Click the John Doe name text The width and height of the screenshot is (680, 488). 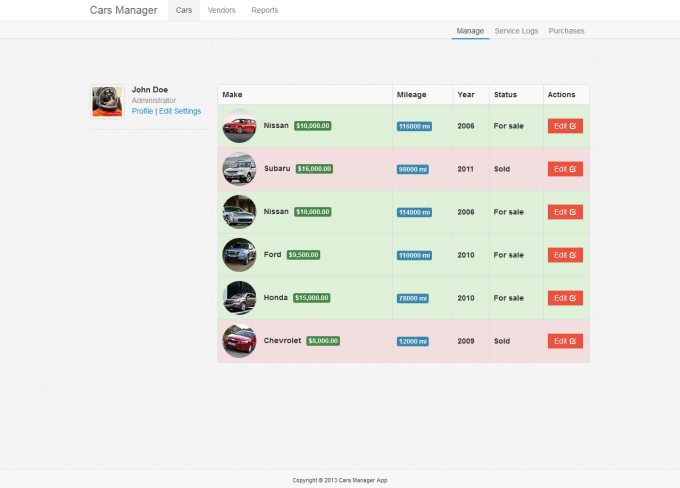point(150,89)
